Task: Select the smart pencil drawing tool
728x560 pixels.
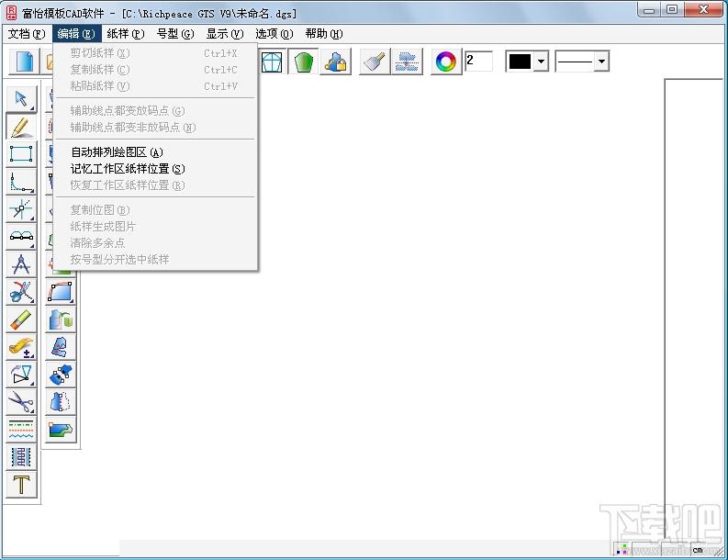Action: (x=21, y=127)
